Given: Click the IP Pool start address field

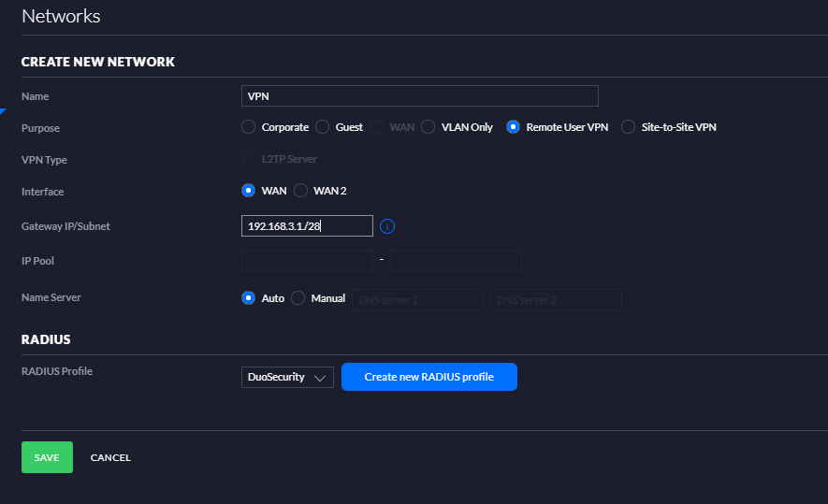Looking at the screenshot, I should tap(307, 261).
